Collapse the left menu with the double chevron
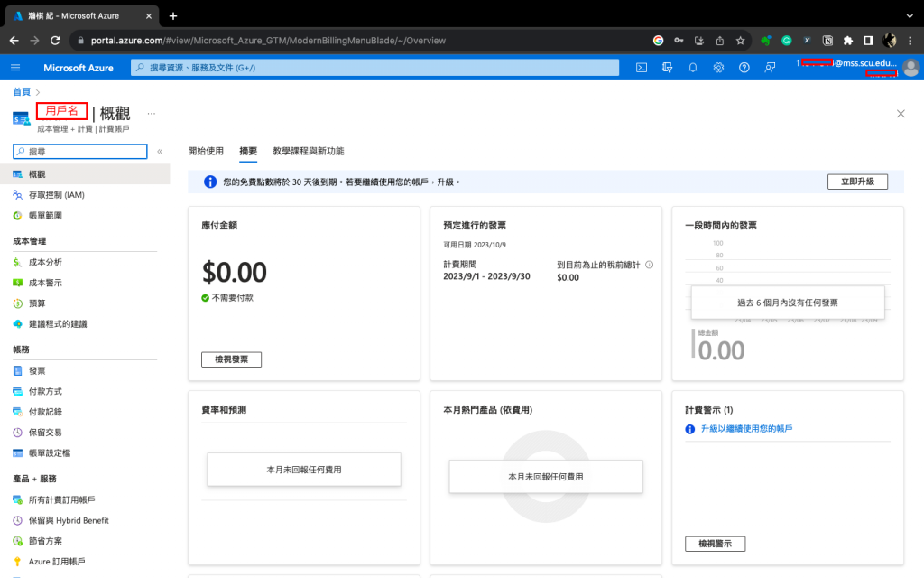This screenshot has height=578, width=924. [x=160, y=152]
